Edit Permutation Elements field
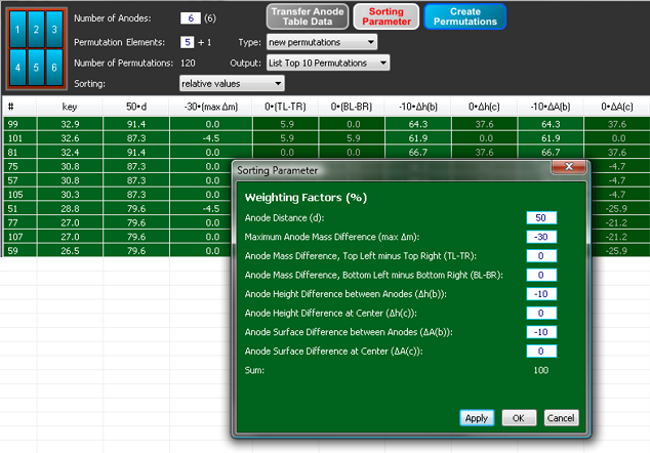Viewport: 650px width, 453px height. point(187,42)
